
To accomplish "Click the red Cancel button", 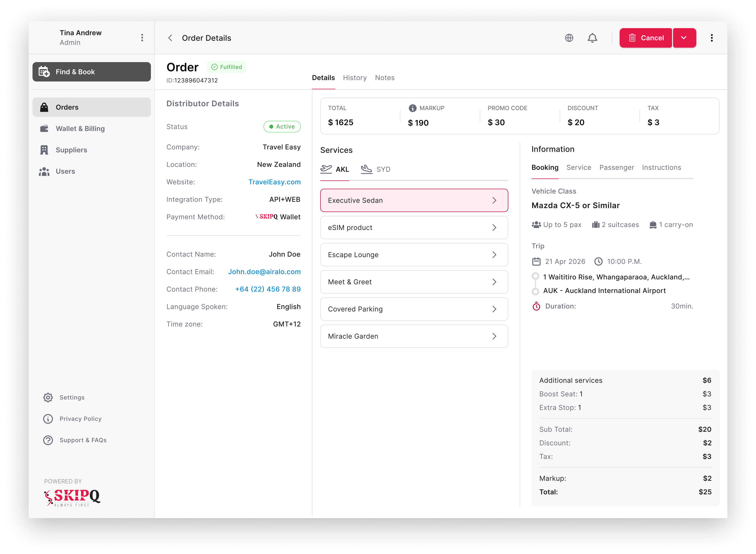I will coord(646,38).
